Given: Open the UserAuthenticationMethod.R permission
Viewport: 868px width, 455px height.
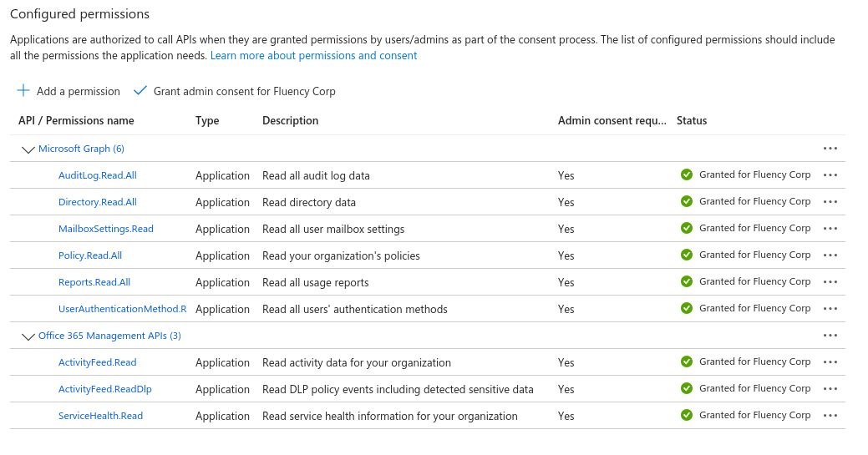Looking at the screenshot, I should pos(122,309).
